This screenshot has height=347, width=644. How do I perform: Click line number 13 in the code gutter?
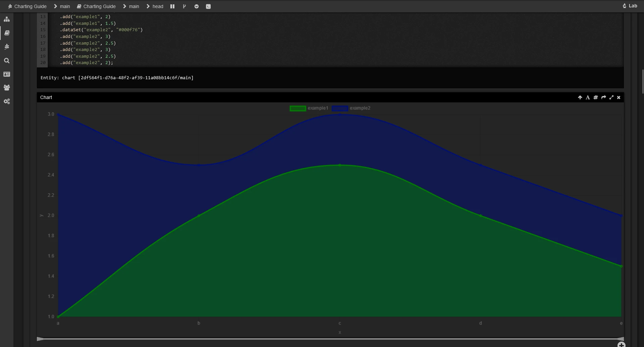43,17
